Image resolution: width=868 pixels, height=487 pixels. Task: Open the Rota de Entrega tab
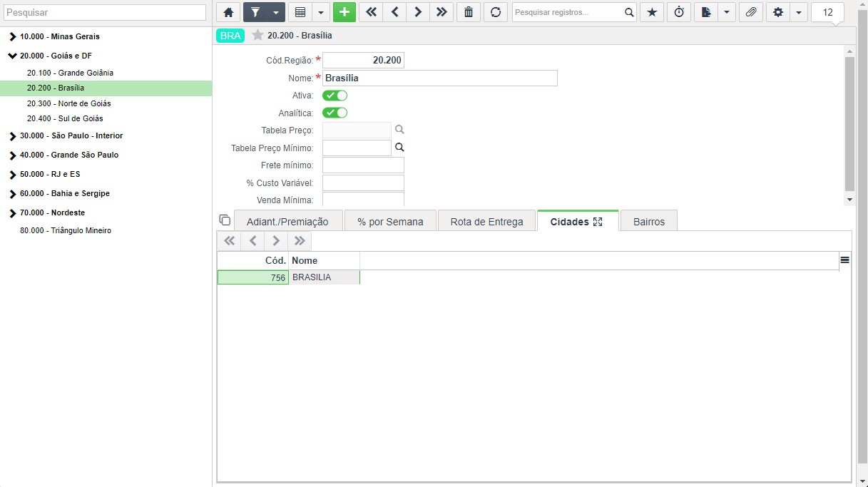tap(486, 221)
